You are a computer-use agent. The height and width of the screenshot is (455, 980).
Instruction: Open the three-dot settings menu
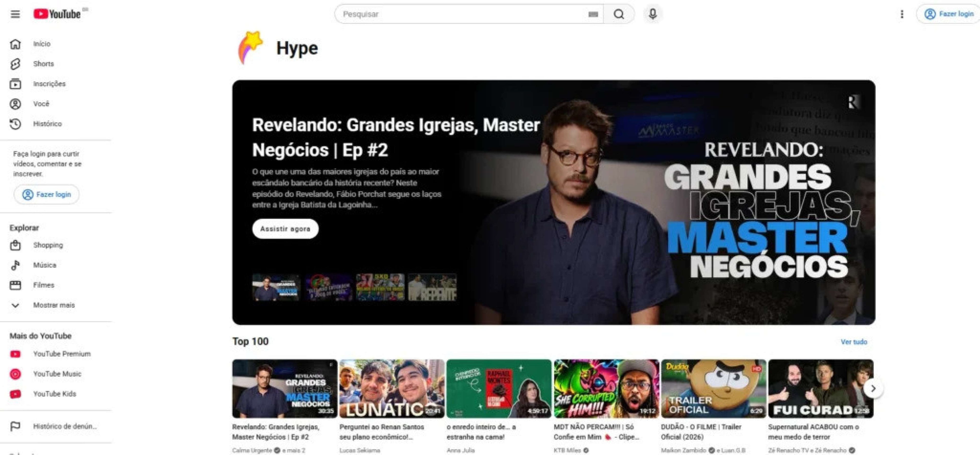(902, 15)
